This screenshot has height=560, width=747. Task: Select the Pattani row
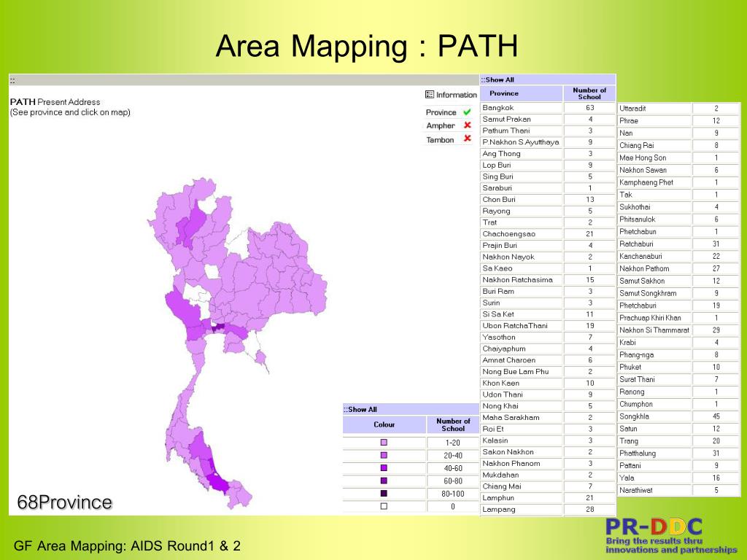678,466
